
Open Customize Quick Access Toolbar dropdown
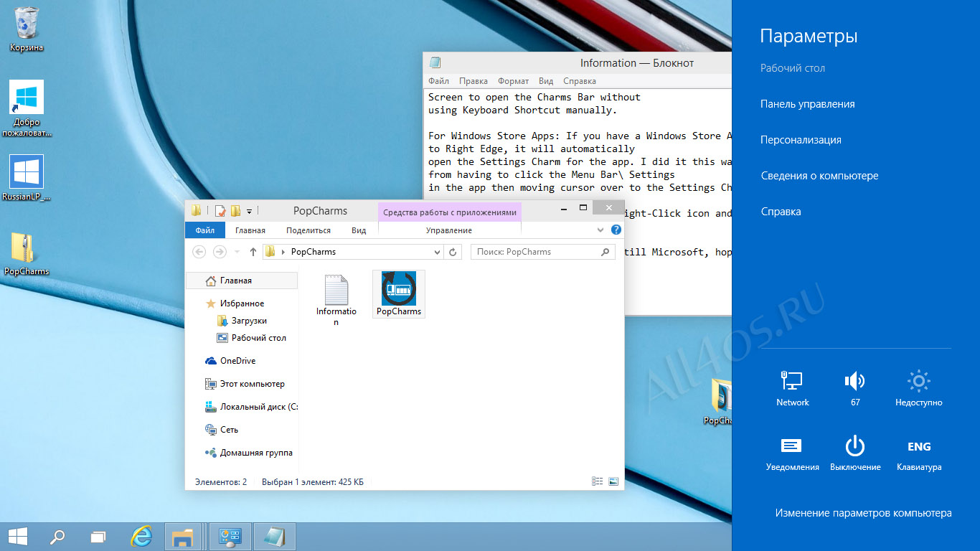(x=249, y=212)
